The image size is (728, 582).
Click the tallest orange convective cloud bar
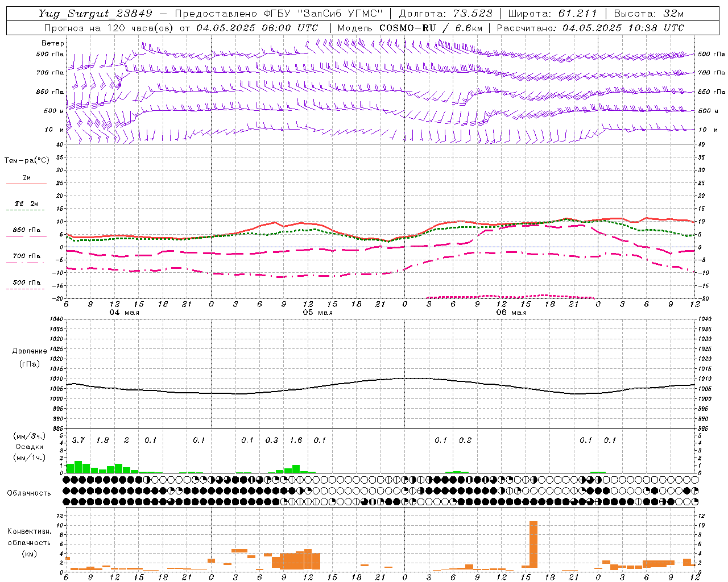[x=533, y=545]
